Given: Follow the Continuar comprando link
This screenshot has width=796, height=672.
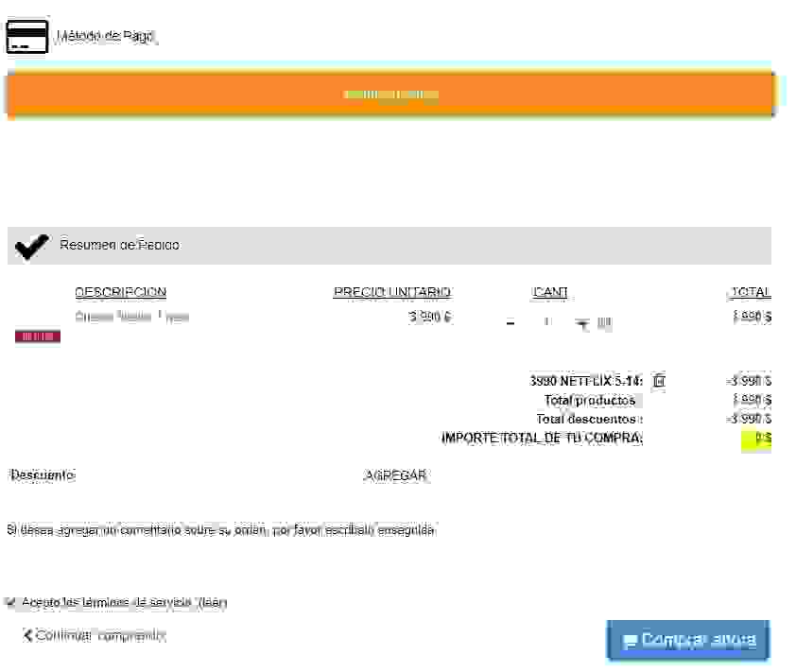Looking at the screenshot, I should [100, 635].
